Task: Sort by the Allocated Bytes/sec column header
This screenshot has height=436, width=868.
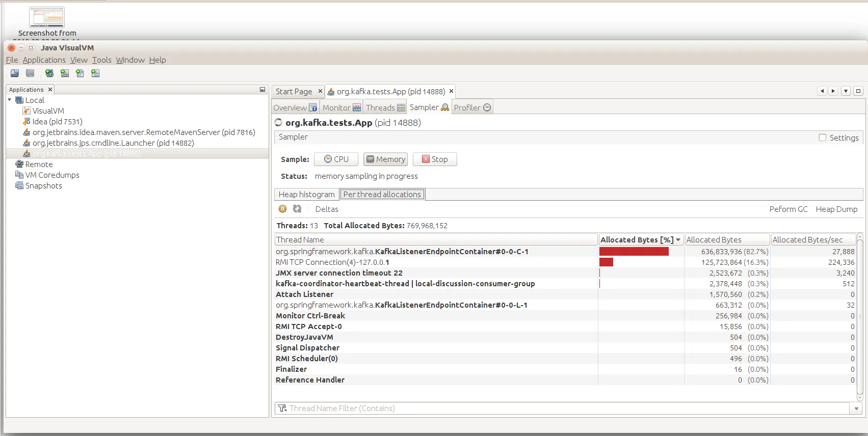Action: pos(813,239)
